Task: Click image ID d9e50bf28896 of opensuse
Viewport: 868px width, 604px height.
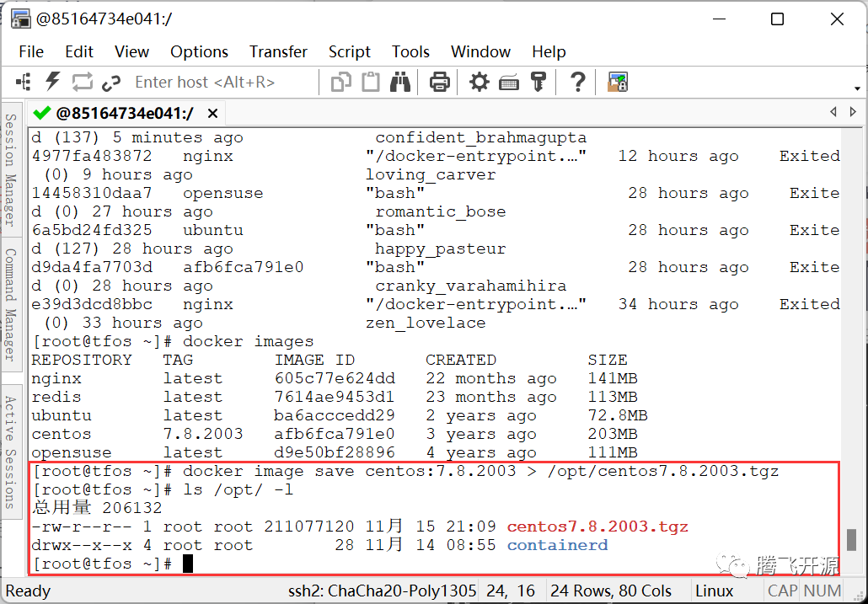Action: click(335, 452)
